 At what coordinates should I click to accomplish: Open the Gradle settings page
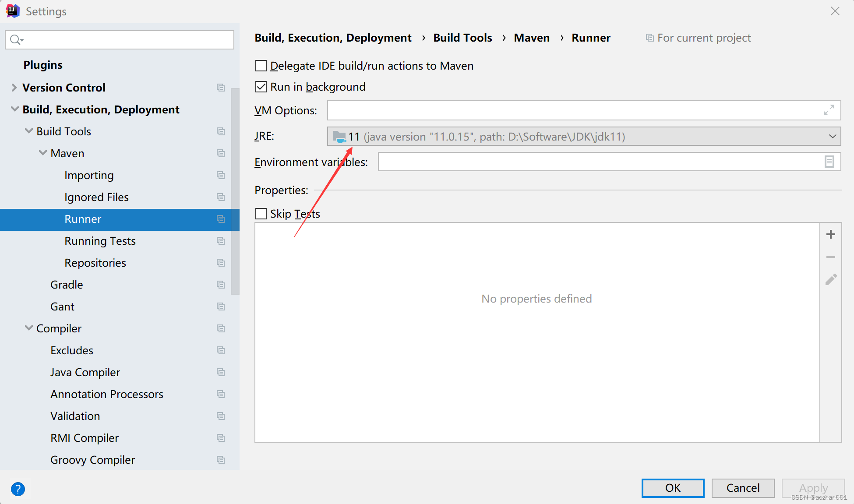(67, 285)
